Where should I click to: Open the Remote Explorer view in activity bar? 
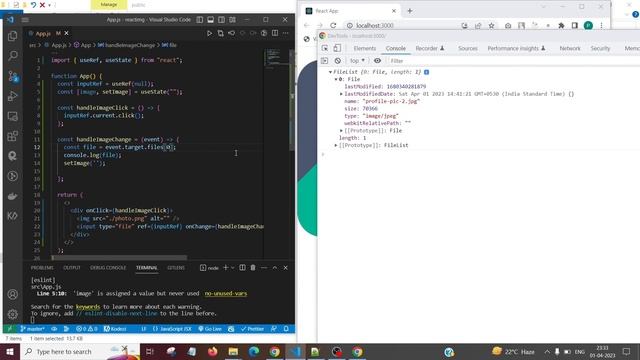(x=13, y=116)
